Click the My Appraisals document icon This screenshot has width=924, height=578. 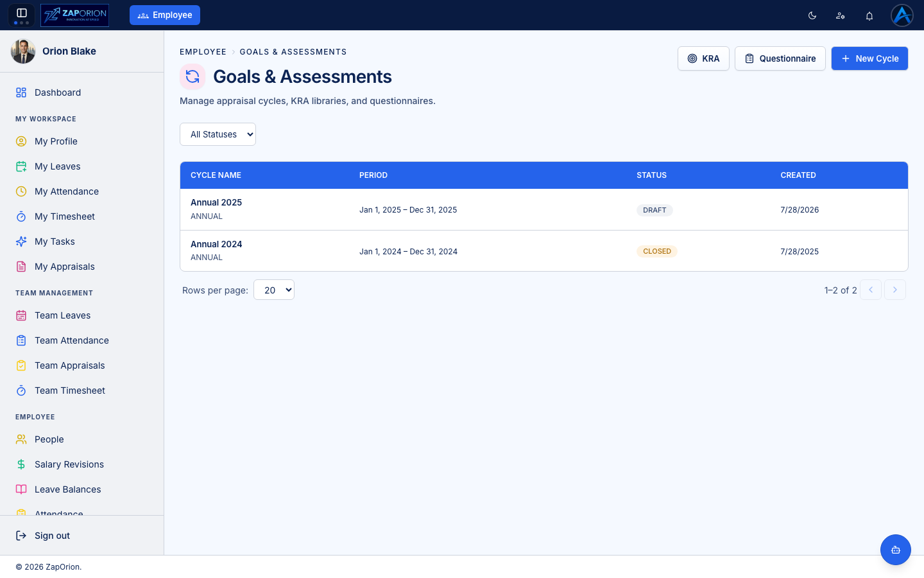(x=21, y=267)
